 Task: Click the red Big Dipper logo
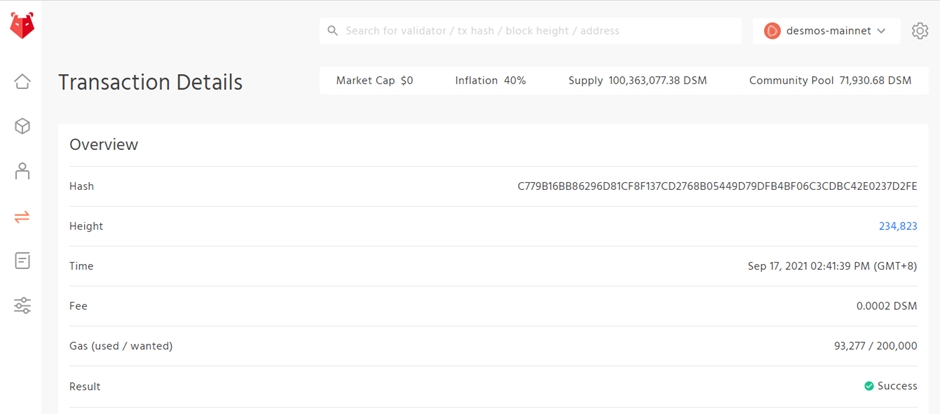coord(22,26)
